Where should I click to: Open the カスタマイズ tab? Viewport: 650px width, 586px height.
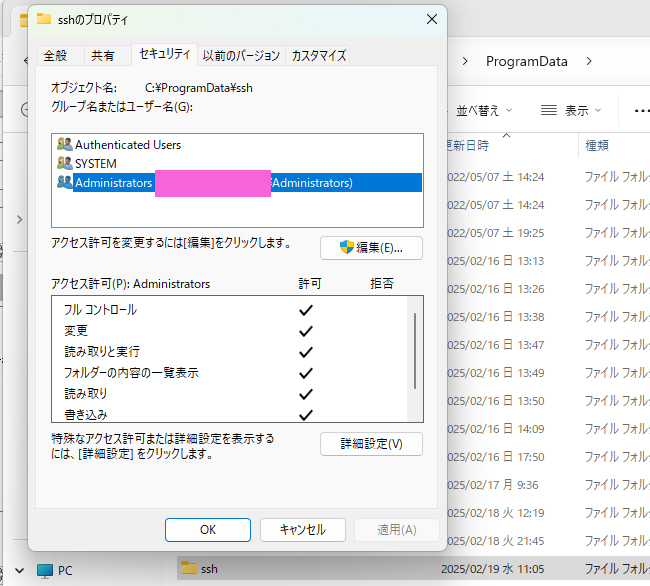pos(318,56)
